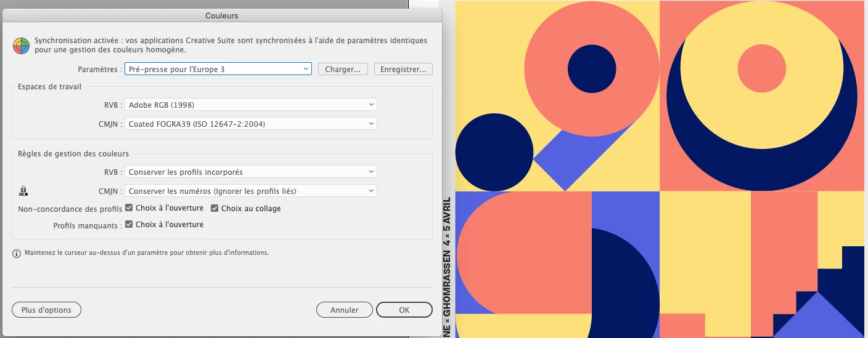The width and height of the screenshot is (868, 338).
Task: Click the Couleurs dialog title bar
Action: pyautogui.click(x=221, y=15)
